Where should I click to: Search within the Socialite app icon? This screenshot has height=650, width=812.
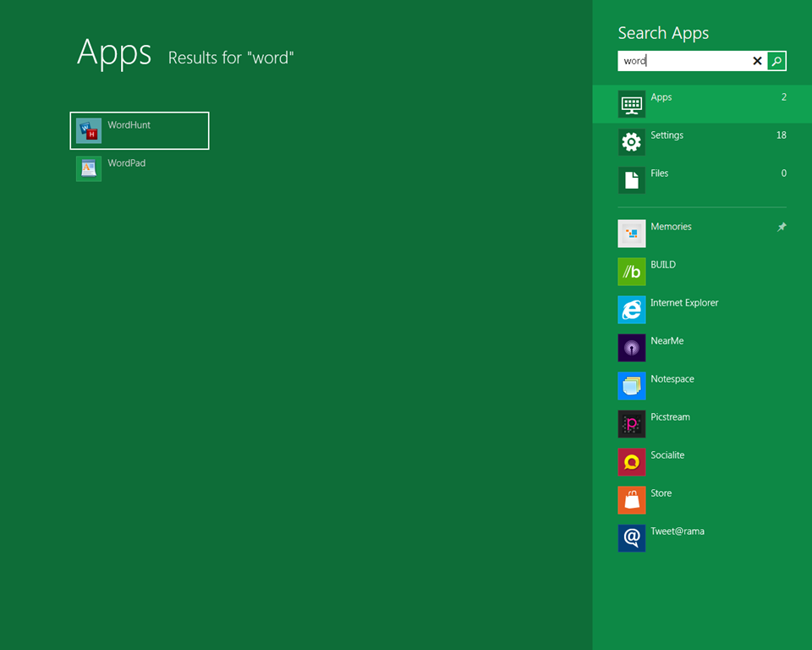[632, 462]
